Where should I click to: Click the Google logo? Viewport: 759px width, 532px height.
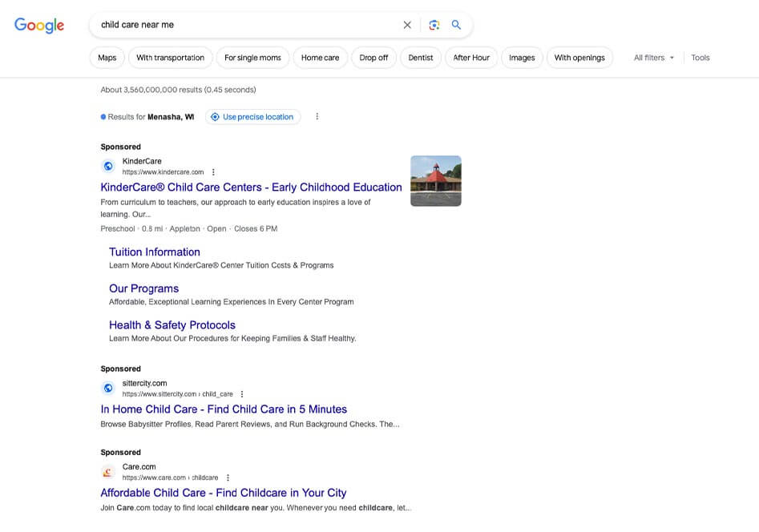(x=39, y=26)
